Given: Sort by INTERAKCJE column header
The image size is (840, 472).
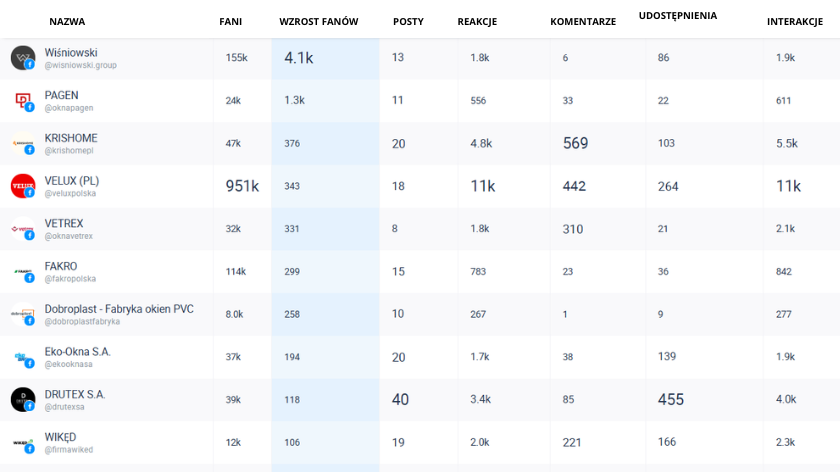Looking at the screenshot, I should [795, 21].
